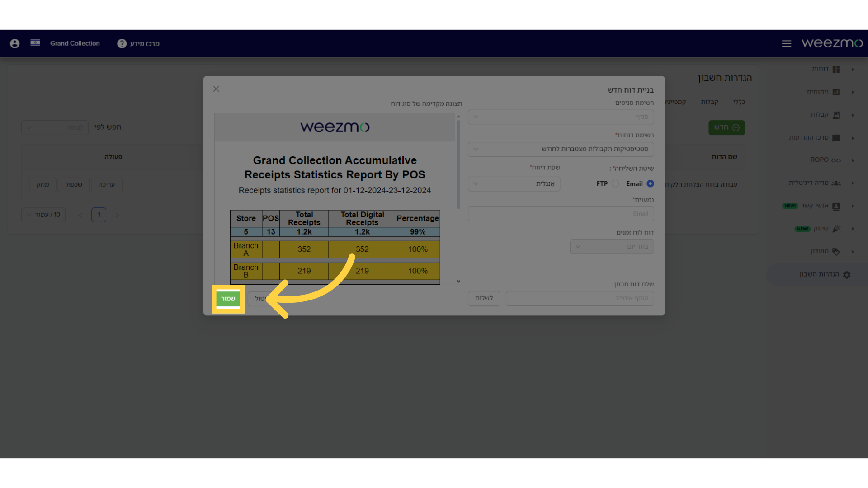Click the שיווק party popper icon
This screenshot has width=868, height=488.
coord(836,229)
